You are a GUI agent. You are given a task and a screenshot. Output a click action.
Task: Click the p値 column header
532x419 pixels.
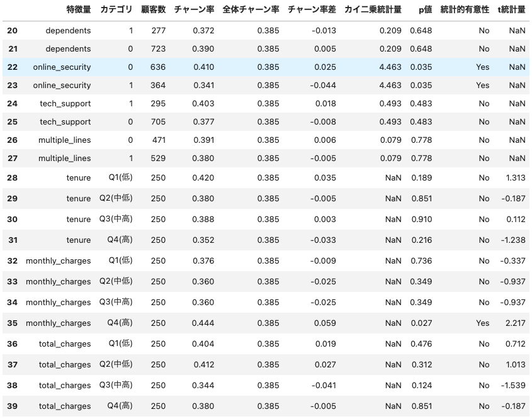tap(425, 9)
